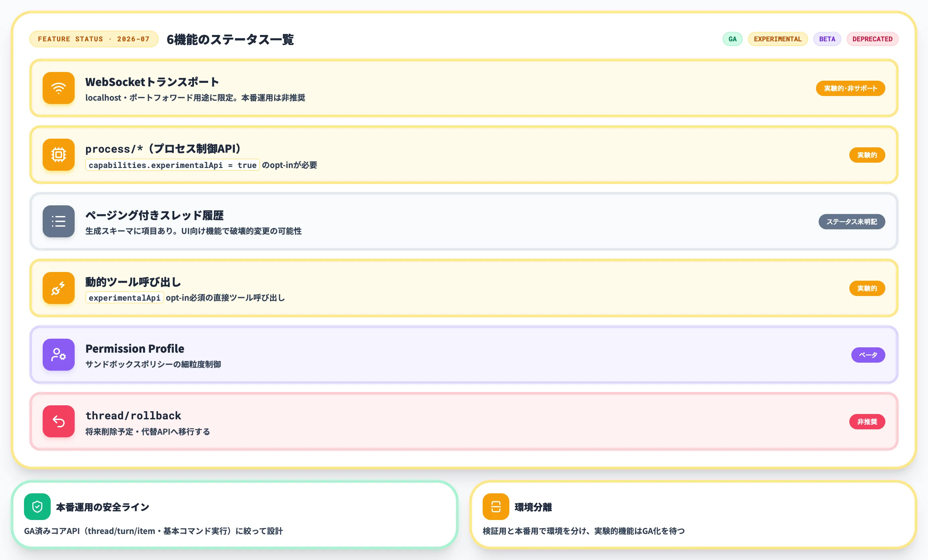Select the GA legend badge
This screenshot has height=560, width=928.
click(733, 39)
